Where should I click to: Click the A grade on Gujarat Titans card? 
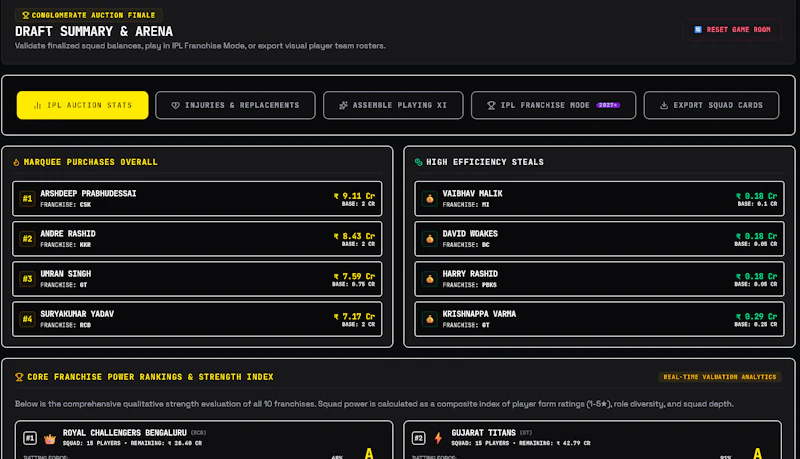[x=758, y=453]
